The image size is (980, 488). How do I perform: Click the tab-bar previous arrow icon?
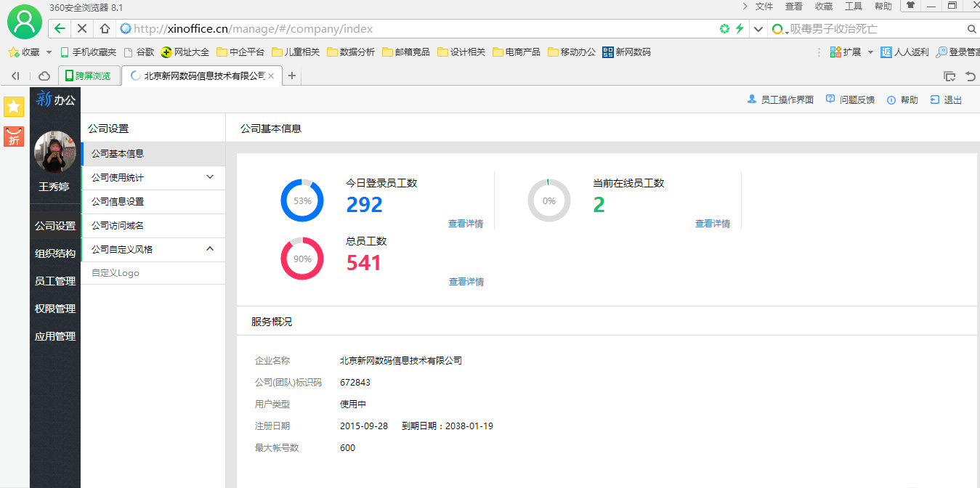click(x=15, y=76)
